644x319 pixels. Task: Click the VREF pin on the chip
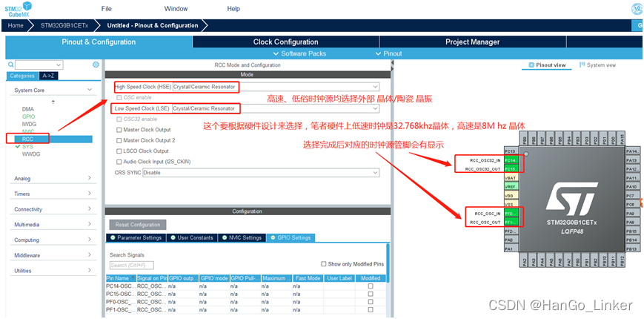(x=511, y=187)
